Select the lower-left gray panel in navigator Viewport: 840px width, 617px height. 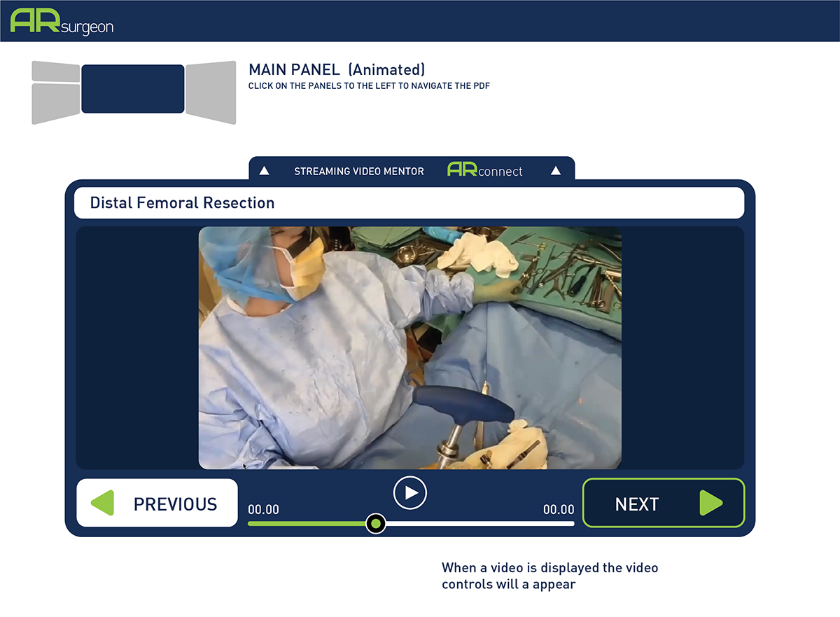(56, 103)
